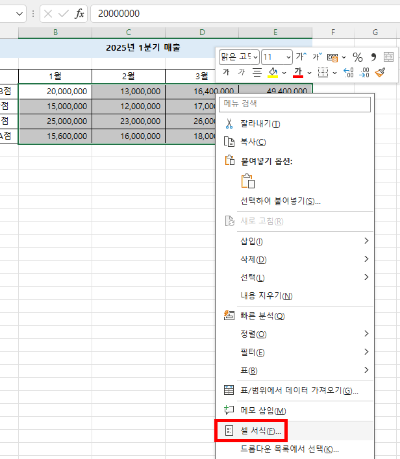Click the 표/범위에서 데이터 가져오기 table icon
The image size is (400, 459).
[x=229, y=390]
